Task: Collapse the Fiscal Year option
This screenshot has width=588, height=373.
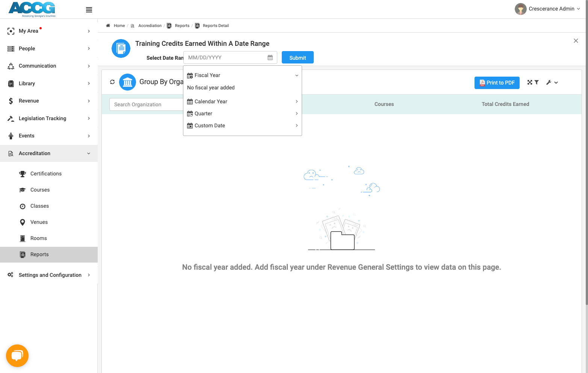Action: [242, 75]
